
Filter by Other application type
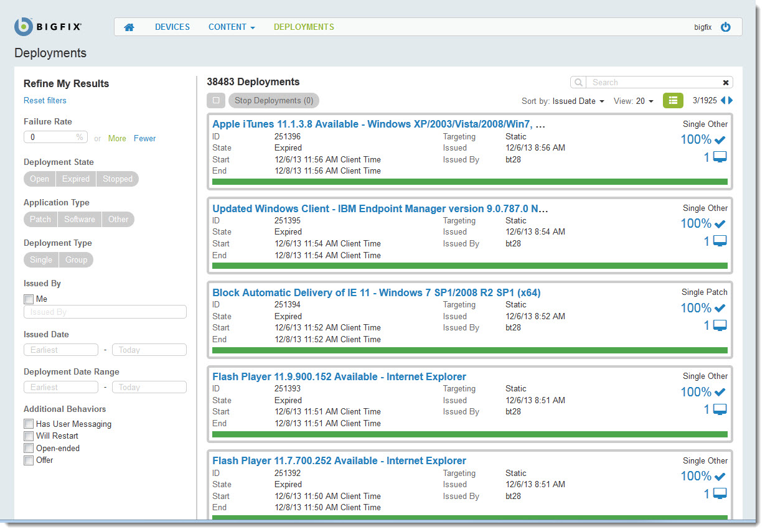[x=118, y=220]
